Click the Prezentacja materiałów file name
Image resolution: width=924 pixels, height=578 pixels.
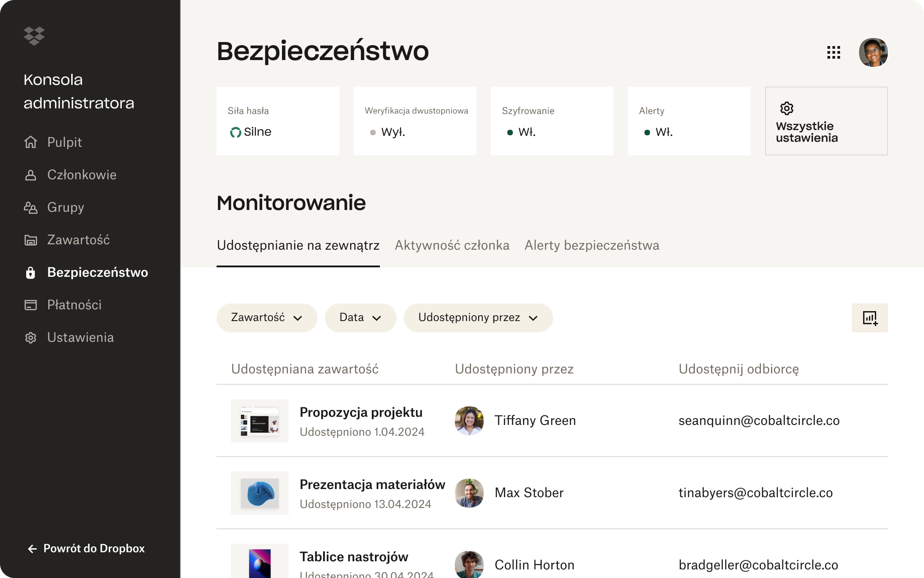coord(372,485)
